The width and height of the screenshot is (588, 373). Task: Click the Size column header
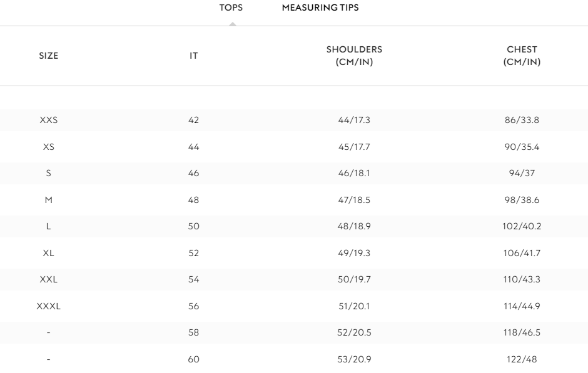tap(48, 56)
